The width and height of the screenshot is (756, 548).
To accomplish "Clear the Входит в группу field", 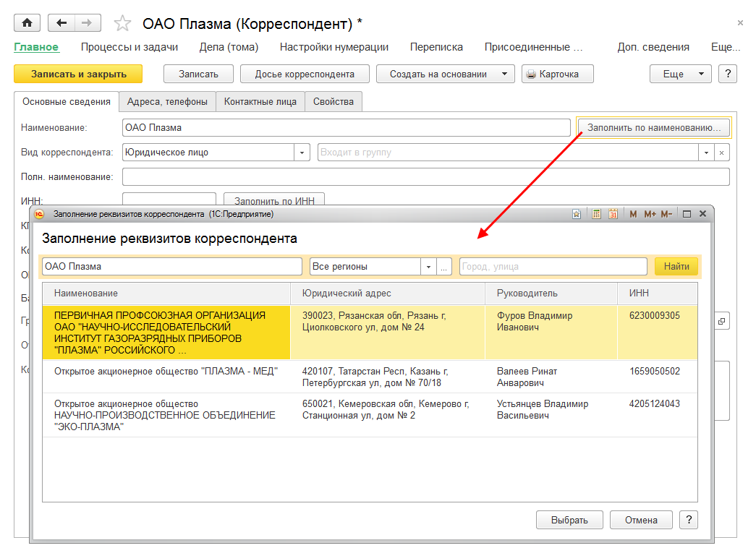I will 721,153.
